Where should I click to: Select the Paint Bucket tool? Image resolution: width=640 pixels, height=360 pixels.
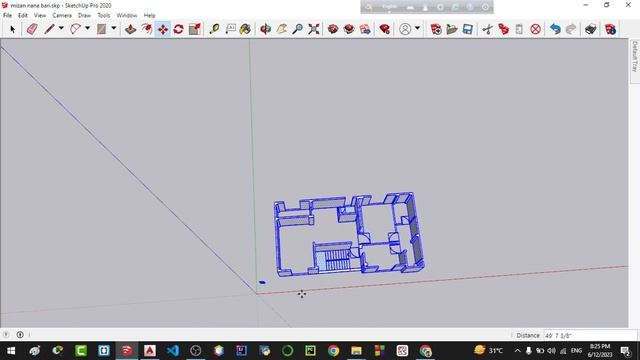pyautogui.click(x=245, y=29)
